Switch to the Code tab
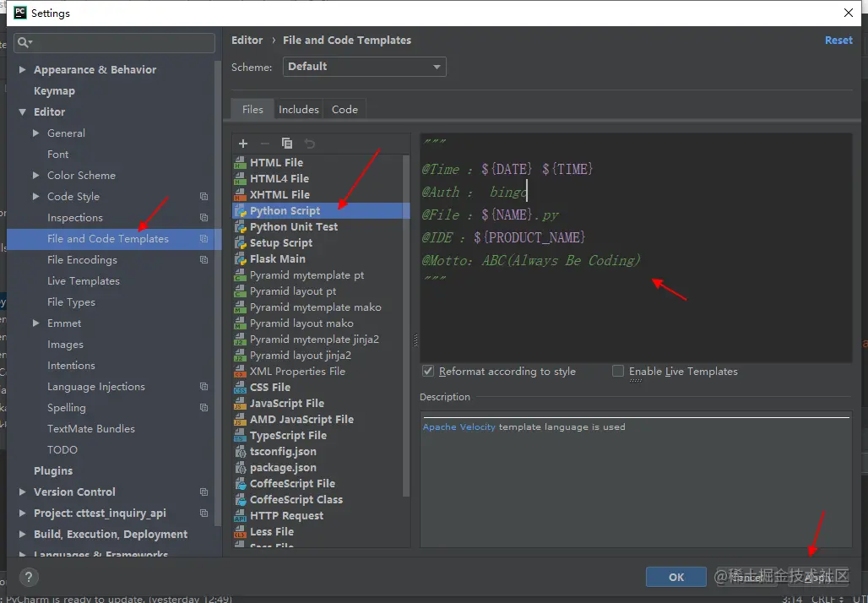 (x=344, y=110)
